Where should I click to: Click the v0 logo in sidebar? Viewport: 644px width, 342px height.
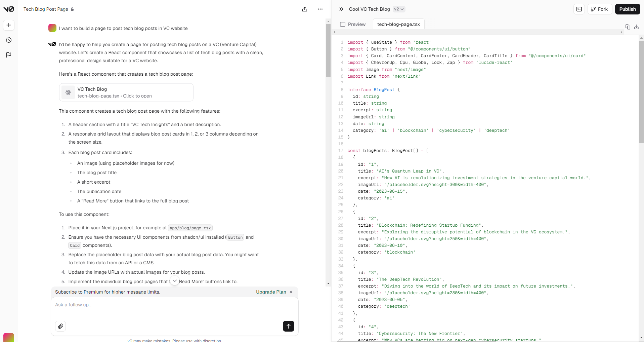click(9, 9)
